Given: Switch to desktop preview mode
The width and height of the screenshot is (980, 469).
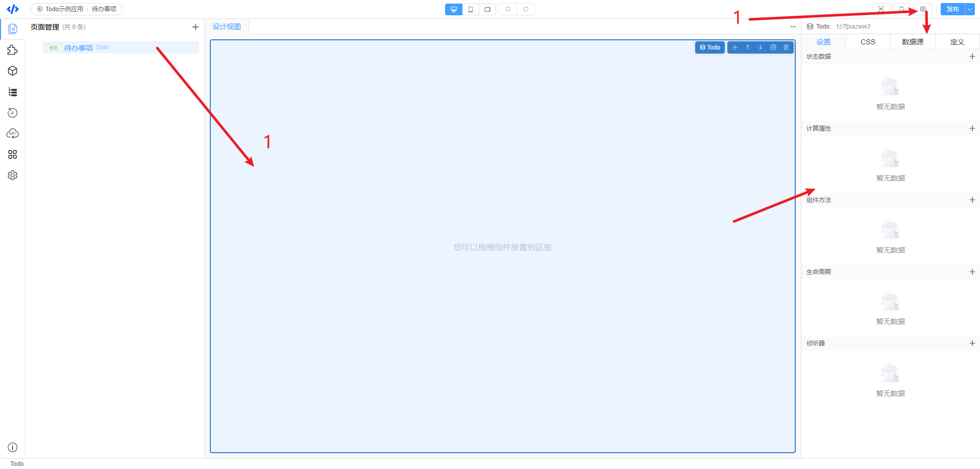Looking at the screenshot, I should point(453,9).
